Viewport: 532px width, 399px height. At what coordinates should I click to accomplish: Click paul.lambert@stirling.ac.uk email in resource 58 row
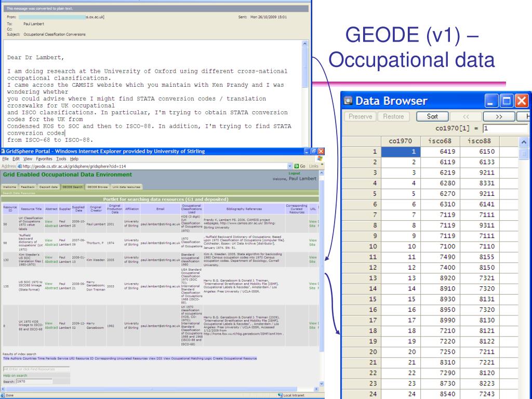coord(160,224)
